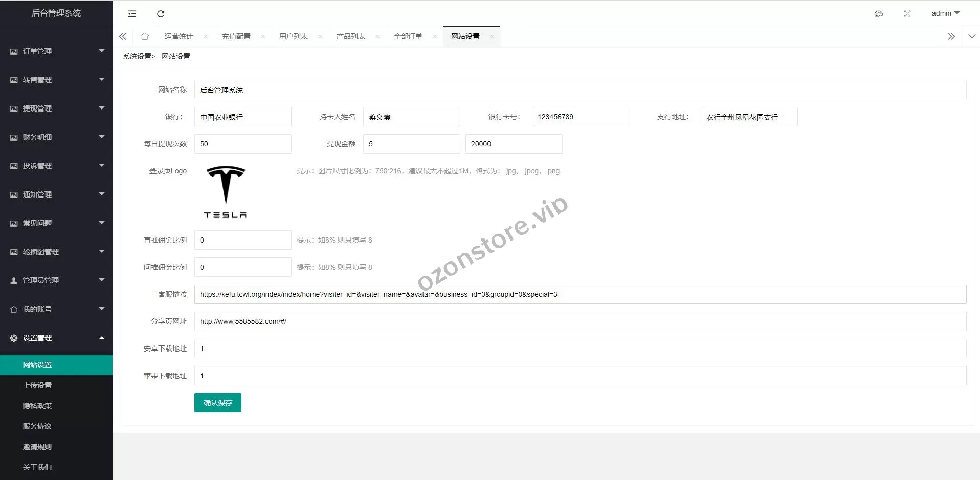Collapse the 设置管理 menu
This screenshot has width=980, height=480.
point(56,338)
